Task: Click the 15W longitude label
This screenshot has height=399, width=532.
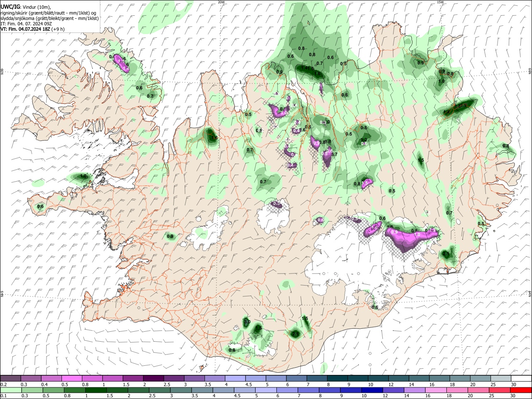Action: coord(440,2)
